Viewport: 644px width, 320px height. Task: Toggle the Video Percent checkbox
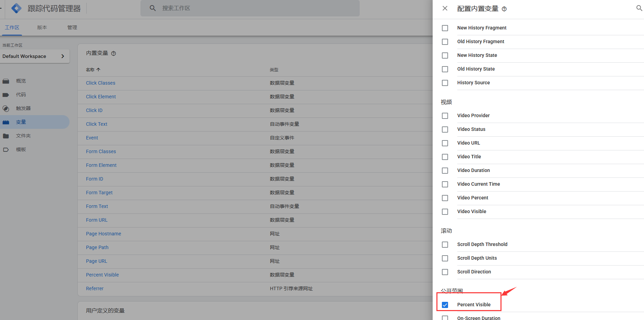click(x=445, y=198)
